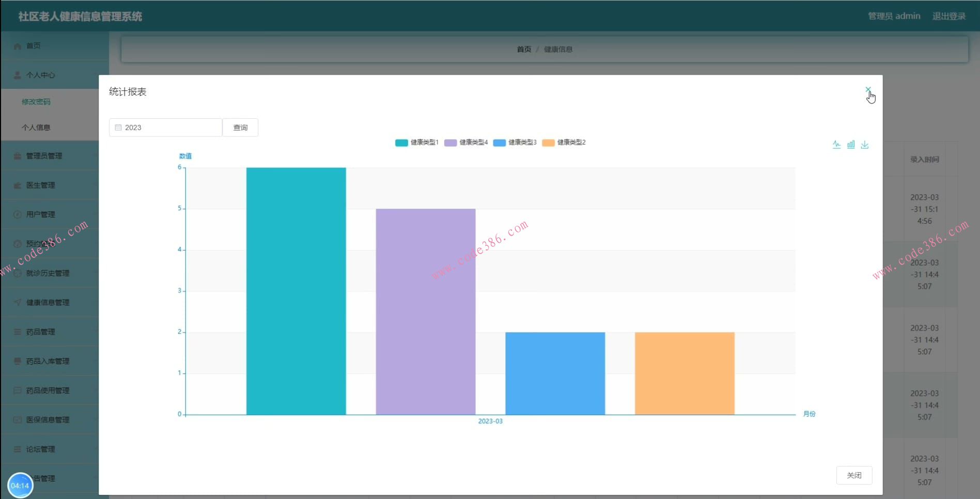The height and width of the screenshot is (499, 980).
Task: Click the icon beside 药品管理
Action: (x=17, y=332)
